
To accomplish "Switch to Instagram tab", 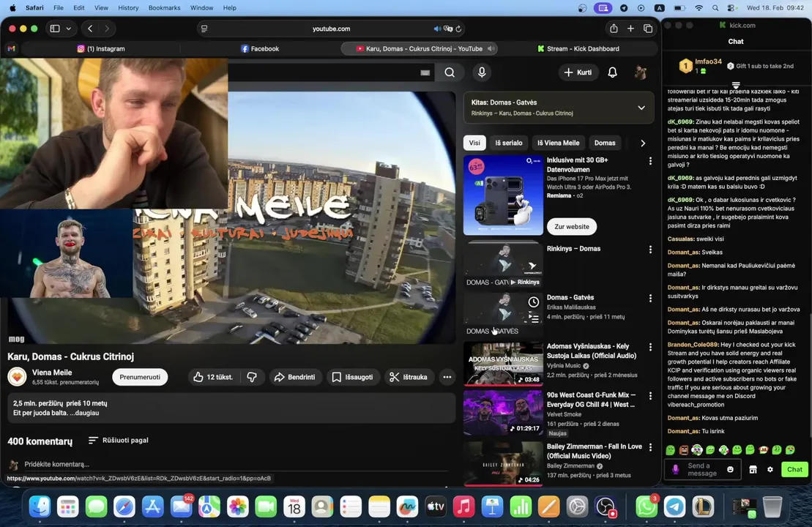I will point(101,48).
